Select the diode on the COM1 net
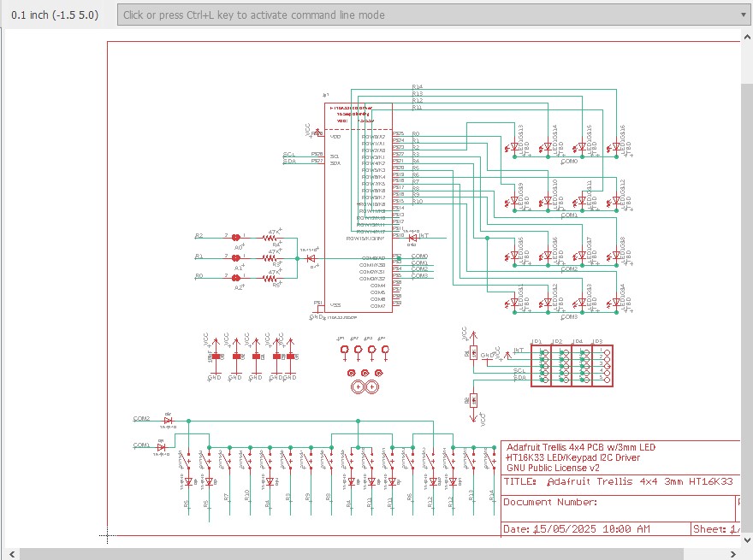 (162, 447)
